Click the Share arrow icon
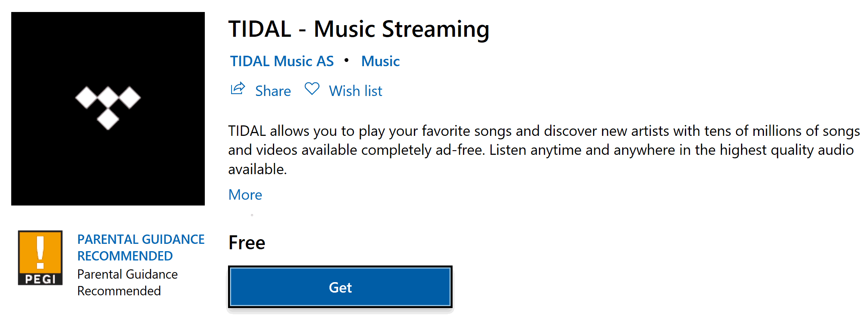 [x=237, y=89]
